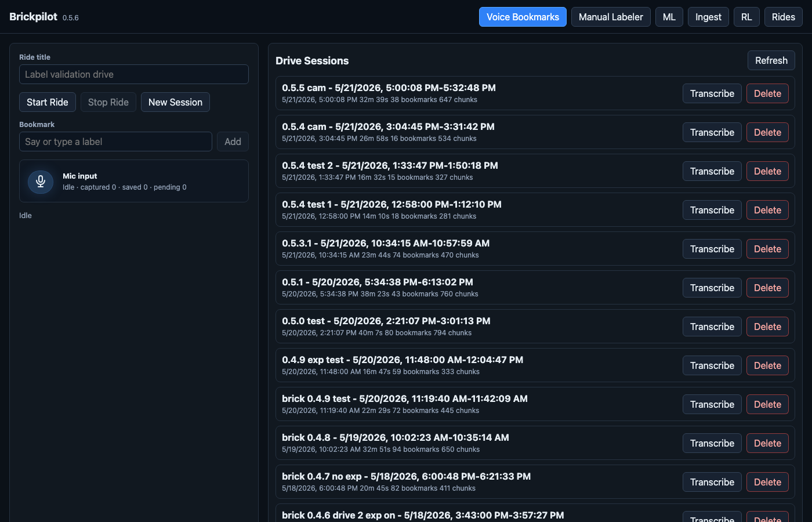Select the 0.5.4 test 2 session title

tap(390, 165)
